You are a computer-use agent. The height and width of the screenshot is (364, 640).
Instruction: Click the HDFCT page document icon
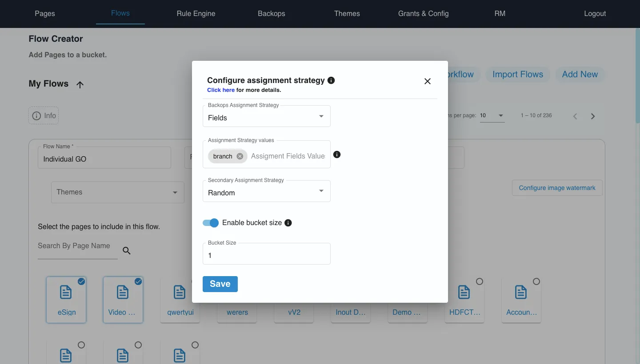click(x=464, y=292)
